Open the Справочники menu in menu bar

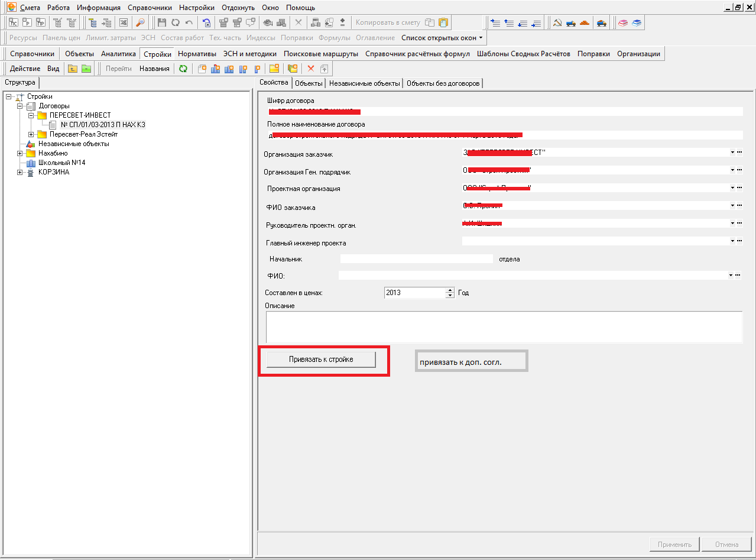[150, 8]
